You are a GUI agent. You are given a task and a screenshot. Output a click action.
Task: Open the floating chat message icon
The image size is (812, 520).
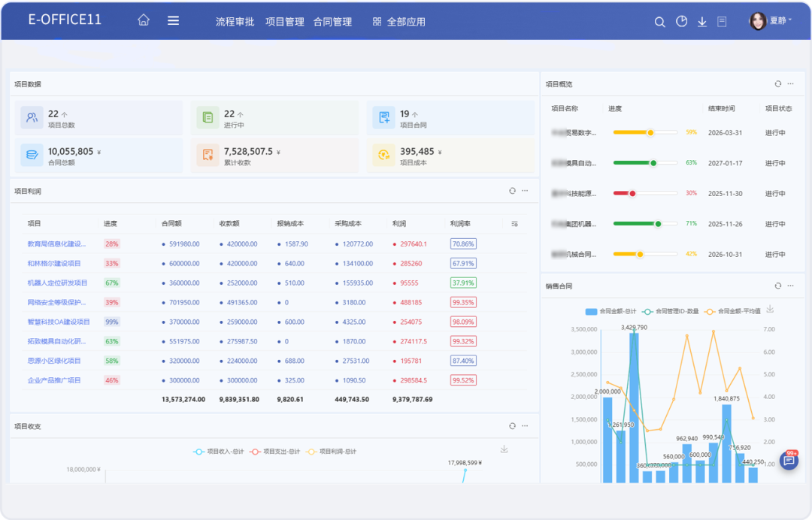[789, 461]
